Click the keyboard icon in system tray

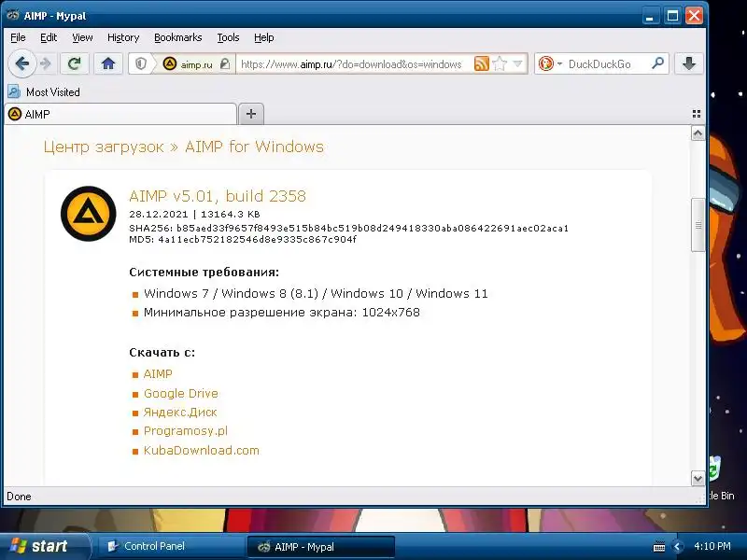(659, 547)
